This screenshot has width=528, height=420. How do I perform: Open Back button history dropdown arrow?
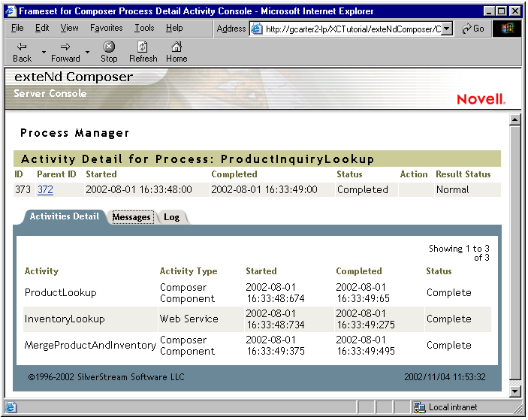click(x=44, y=52)
